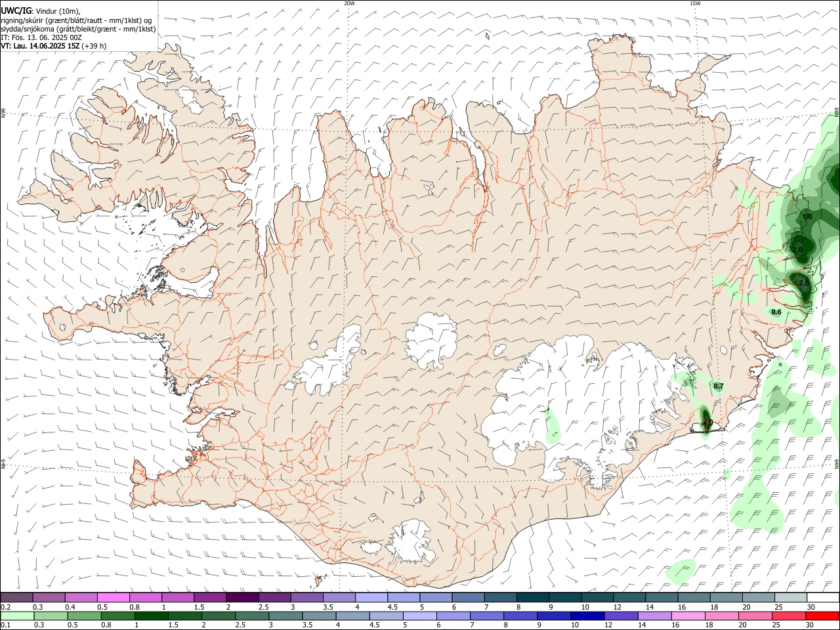Screen dimensions: 840x630
Task: Click the bright pink swatch between 0.5 and 0.8
Action: click(114, 597)
